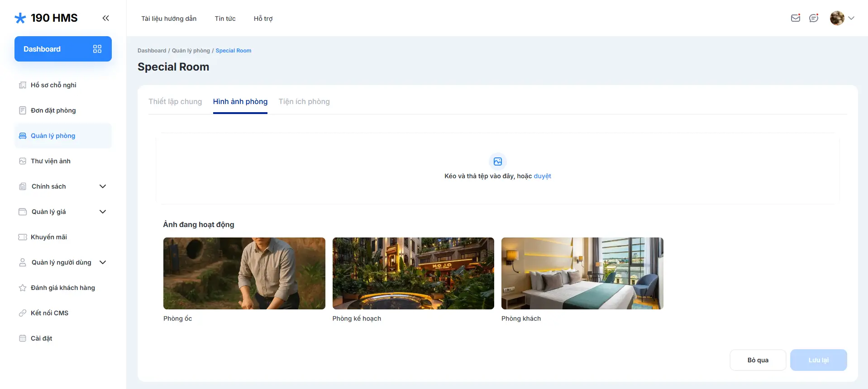
Task: Switch to Tiện ích phòng tab
Action: (304, 102)
